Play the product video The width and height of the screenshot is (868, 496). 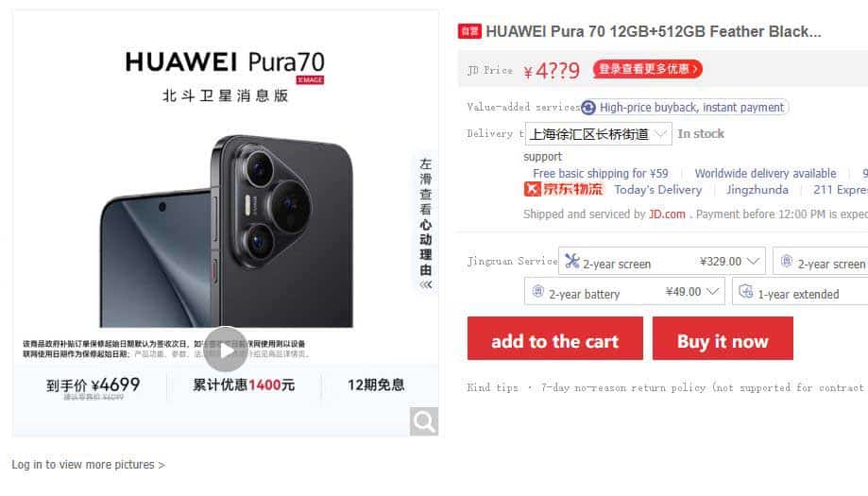(x=226, y=350)
